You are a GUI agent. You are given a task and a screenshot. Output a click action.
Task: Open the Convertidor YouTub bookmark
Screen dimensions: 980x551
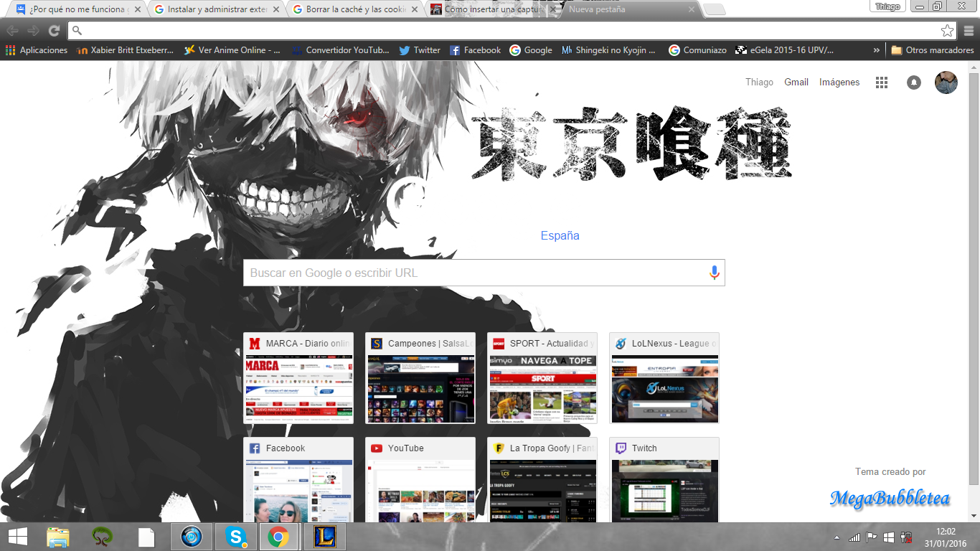(x=340, y=50)
